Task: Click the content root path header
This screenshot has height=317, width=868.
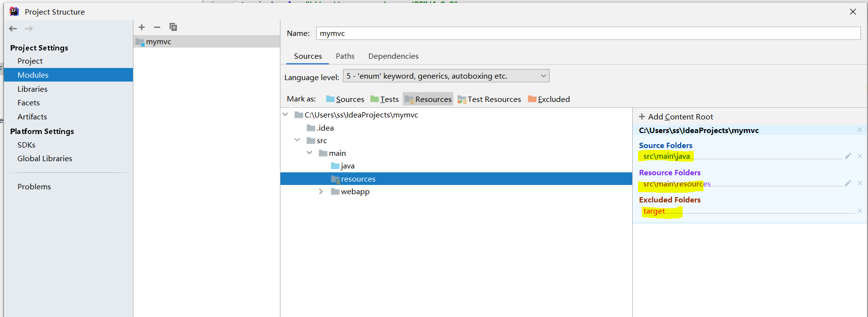Action: click(699, 131)
